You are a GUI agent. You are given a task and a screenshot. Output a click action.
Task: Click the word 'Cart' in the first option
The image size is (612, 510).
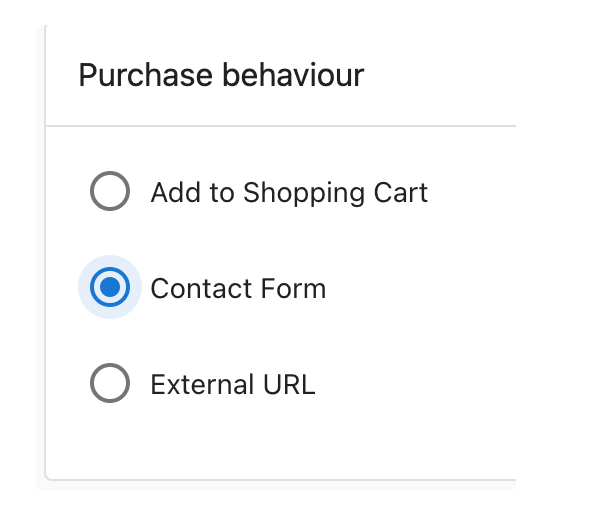pos(401,193)
